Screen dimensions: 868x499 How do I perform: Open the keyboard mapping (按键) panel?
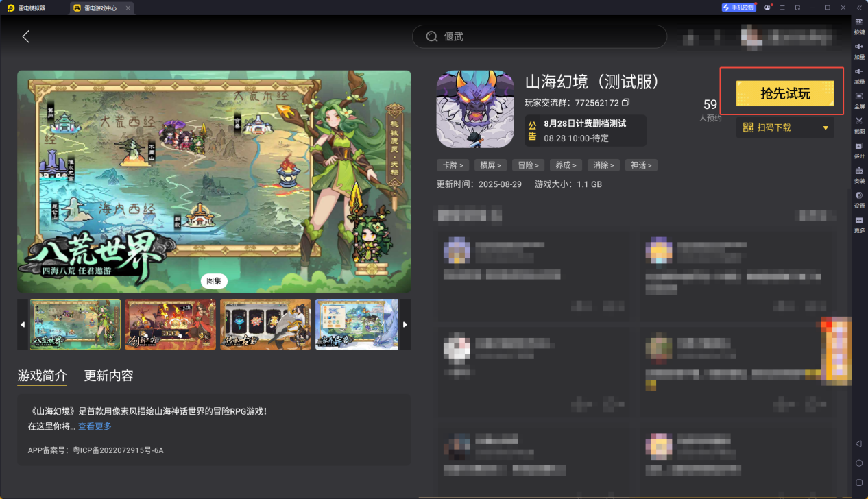click(x=859, y=25)
